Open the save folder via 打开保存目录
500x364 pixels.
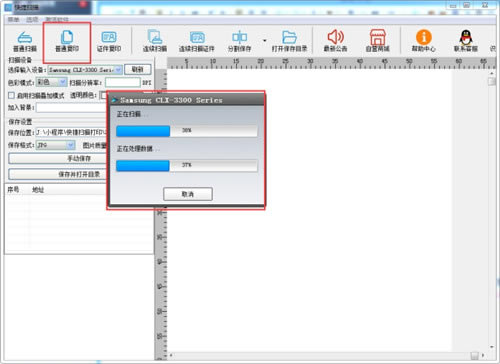click(x=289, y=41)
